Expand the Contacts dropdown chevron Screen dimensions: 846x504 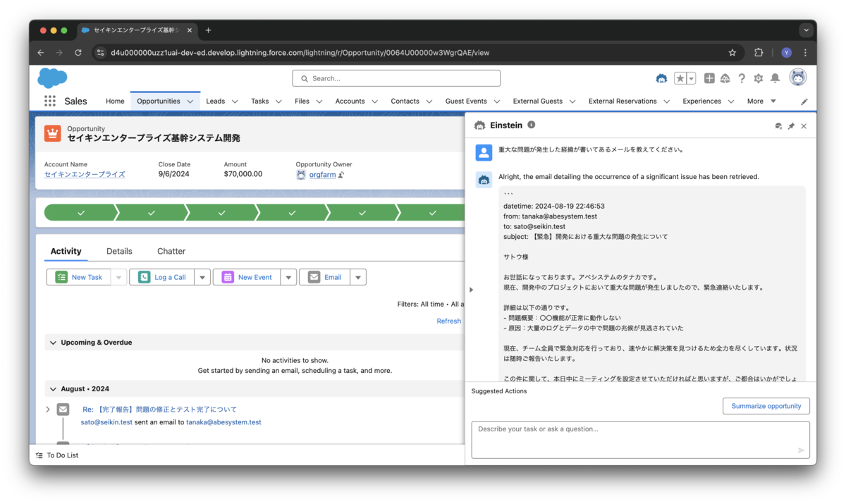(429, 102)
